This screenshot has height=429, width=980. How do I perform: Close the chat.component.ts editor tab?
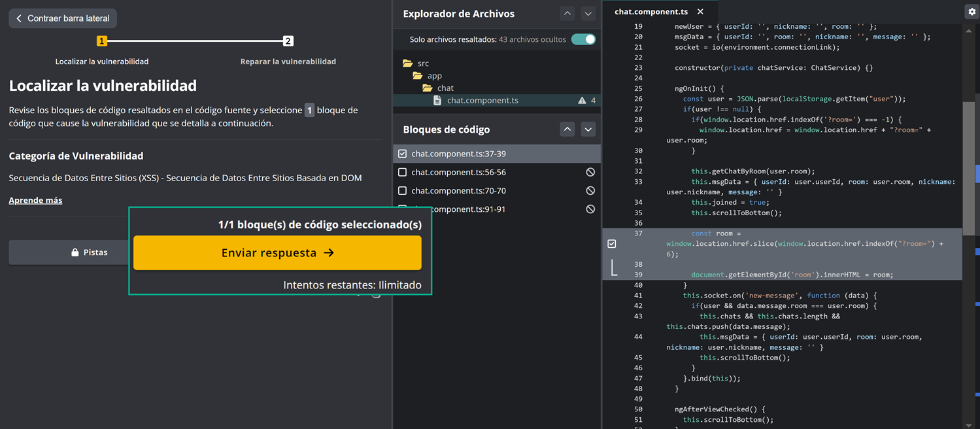pyautogui.click(x=700, y=12)
